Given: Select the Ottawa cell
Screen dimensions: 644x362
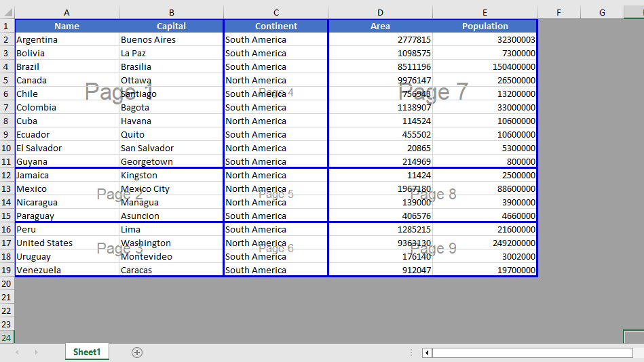Looking at the screenshot, I should tap(171, 81).
